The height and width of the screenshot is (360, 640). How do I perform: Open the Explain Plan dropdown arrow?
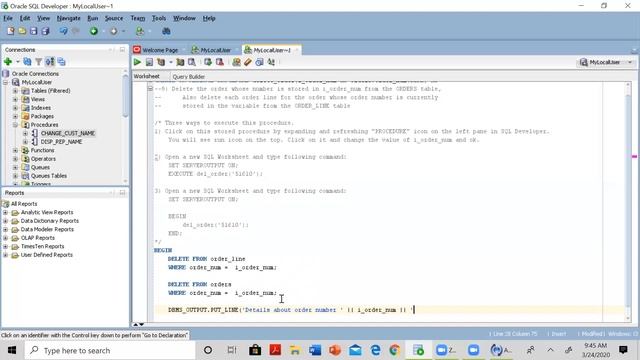(171, 62)
